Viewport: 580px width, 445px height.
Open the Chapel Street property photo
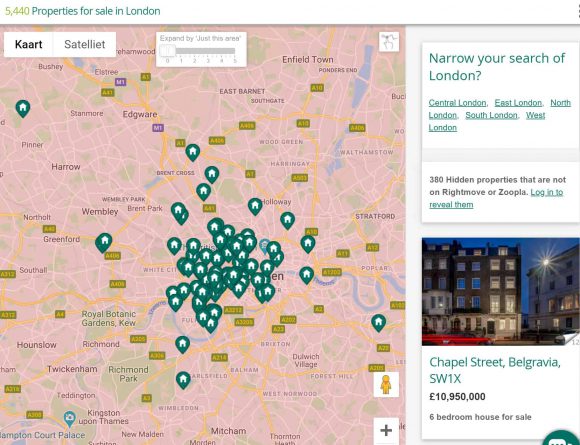(x=500, y=291)
